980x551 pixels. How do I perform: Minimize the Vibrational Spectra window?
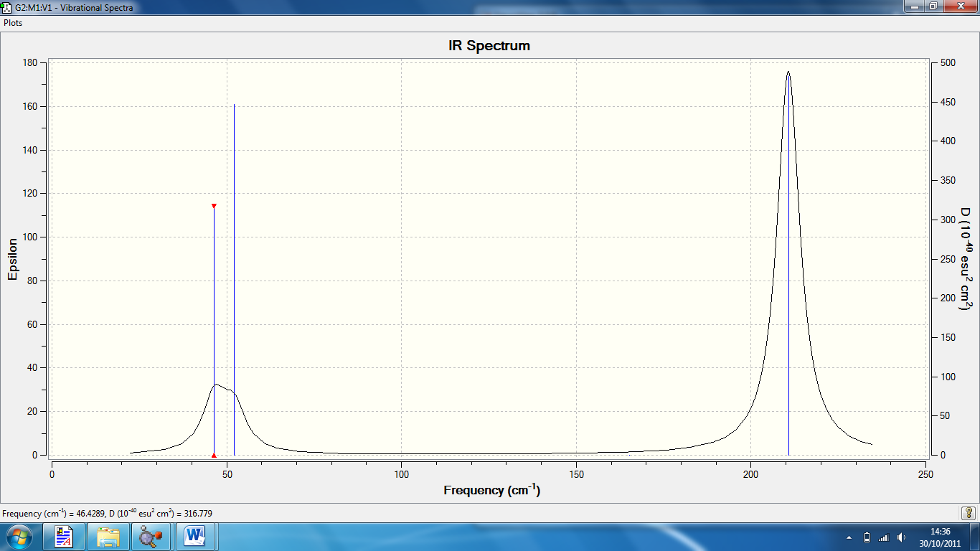913,6
